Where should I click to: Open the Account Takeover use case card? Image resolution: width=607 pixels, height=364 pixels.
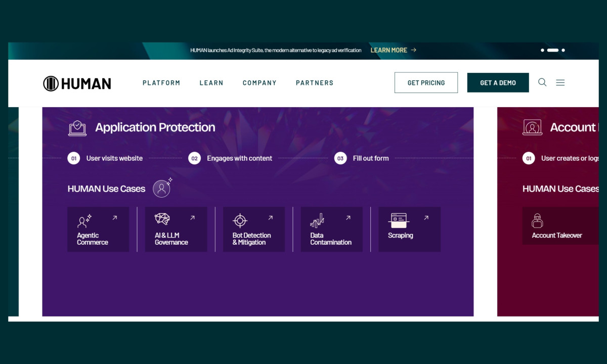coord(560,226)
